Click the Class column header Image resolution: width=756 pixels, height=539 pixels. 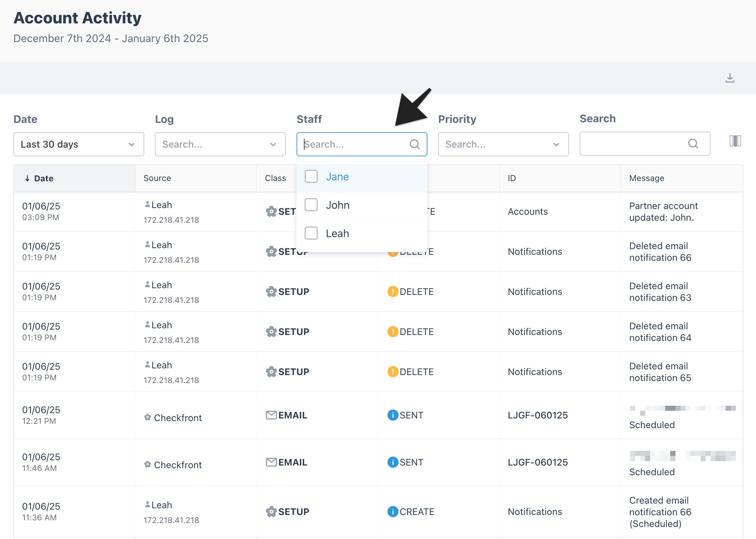(275, 178)
